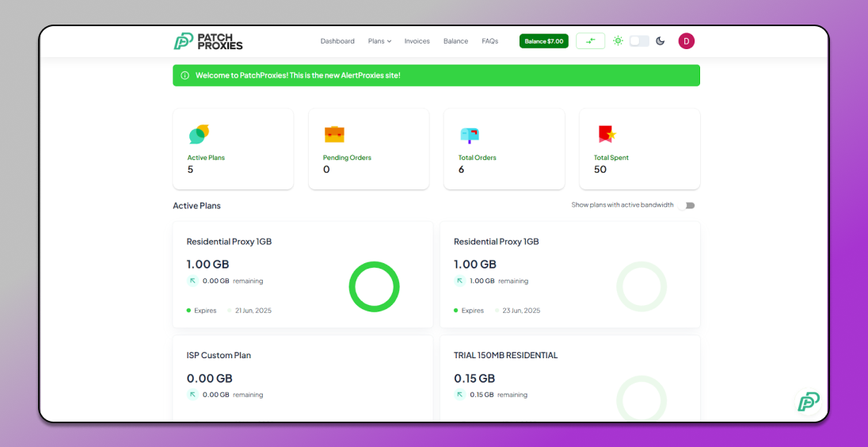
Task: Click the Total Spent value 50
Action: pos(600,170)
